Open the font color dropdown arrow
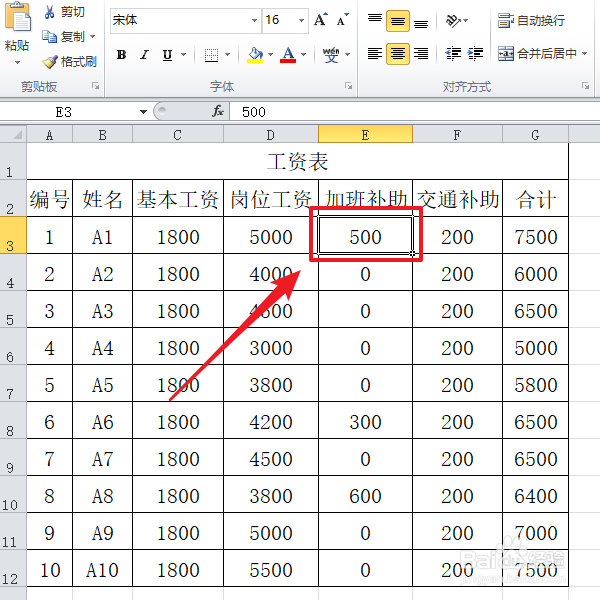600x600 pixels. (303, 55)
